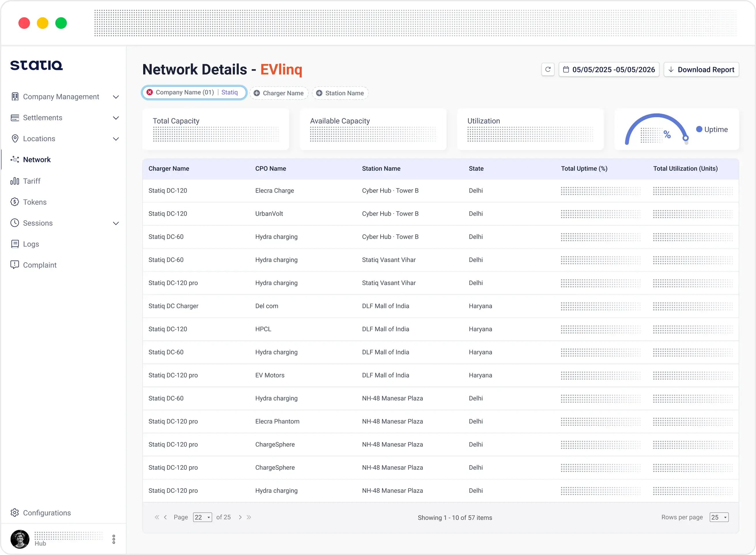756x555 pixels.
Task: Click the State column header
Action: (476, 169)
